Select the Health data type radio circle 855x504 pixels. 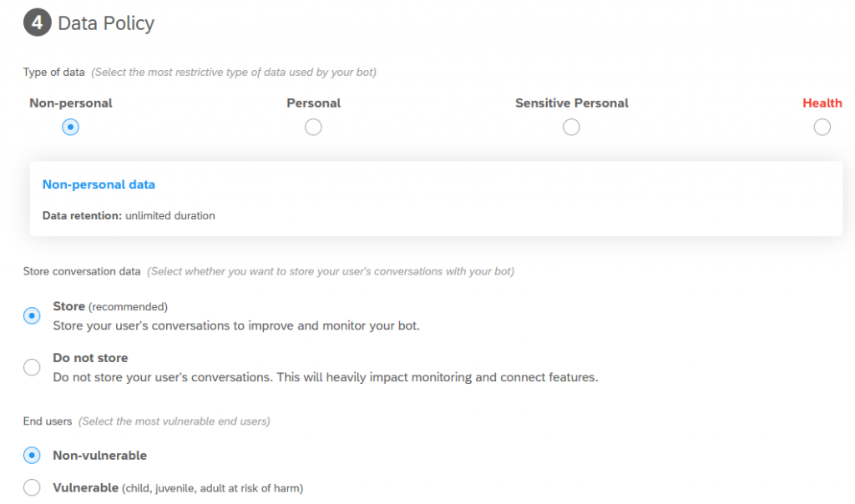click(x=822, y=127)
